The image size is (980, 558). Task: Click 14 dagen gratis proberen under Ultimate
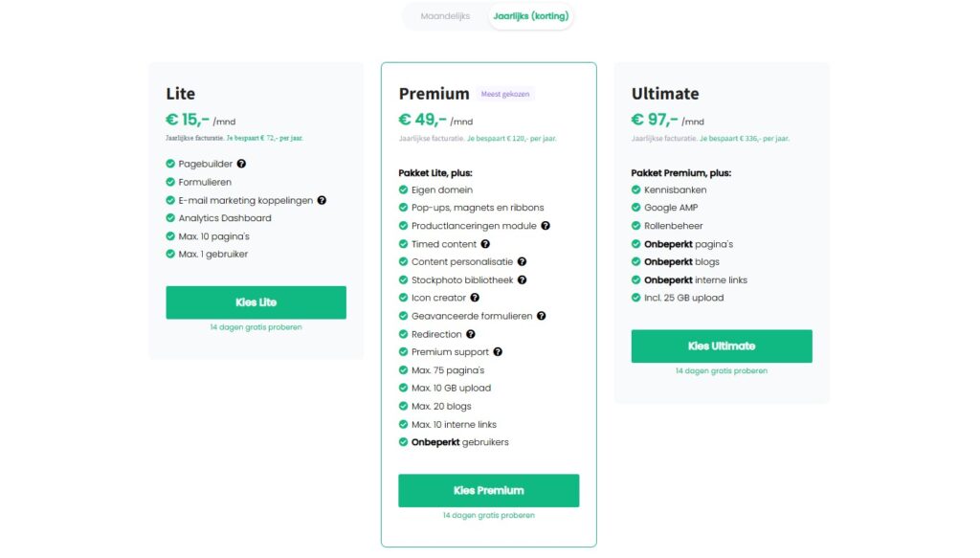pyautogui.click(x=721, y=370)
